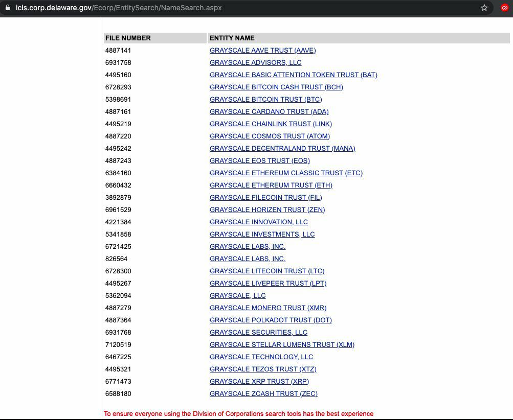This screenshot has width=513, height=420.
Task: Open GRAYSCALE EOS TRUST (EOS) link
Action: pyautogui.click(x=260, y=160)
